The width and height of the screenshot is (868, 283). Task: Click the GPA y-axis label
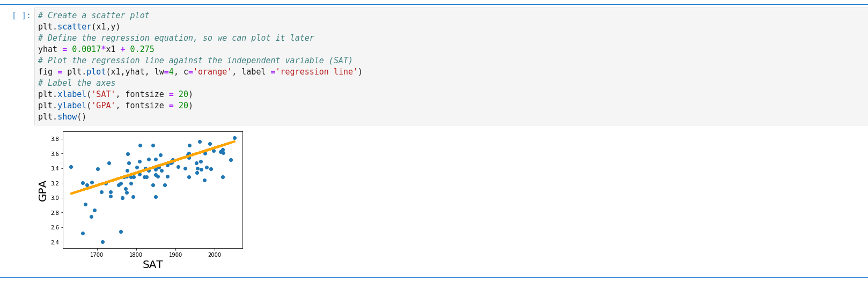point(43,191)
